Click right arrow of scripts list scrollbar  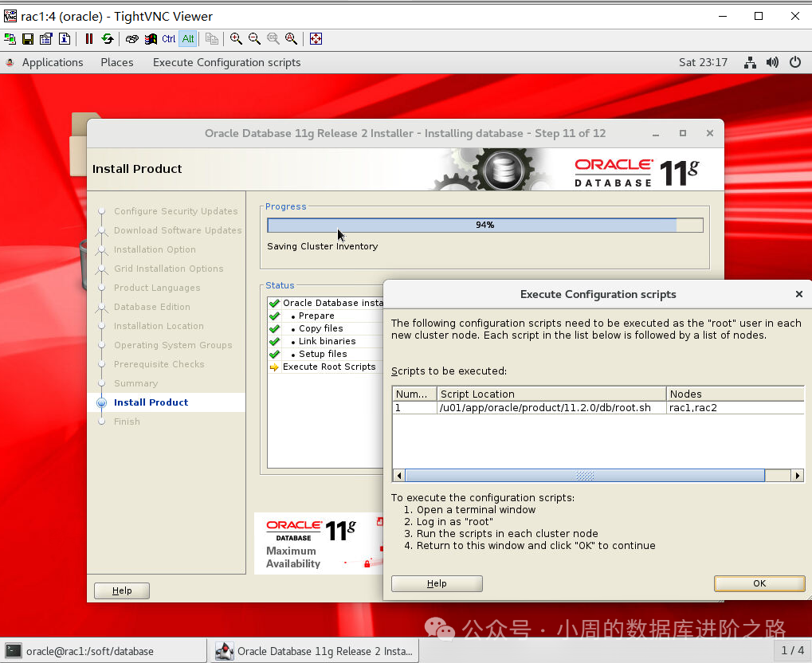tap(797, 475)
